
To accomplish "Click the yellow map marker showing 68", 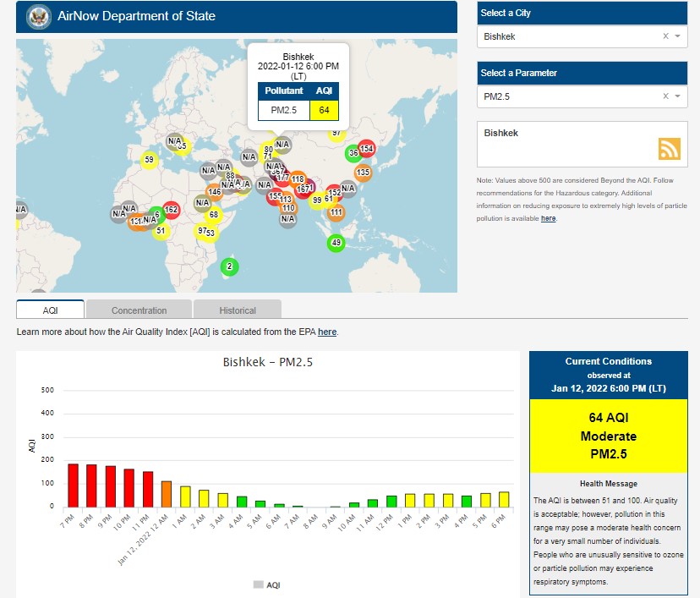I will point(214,215).
